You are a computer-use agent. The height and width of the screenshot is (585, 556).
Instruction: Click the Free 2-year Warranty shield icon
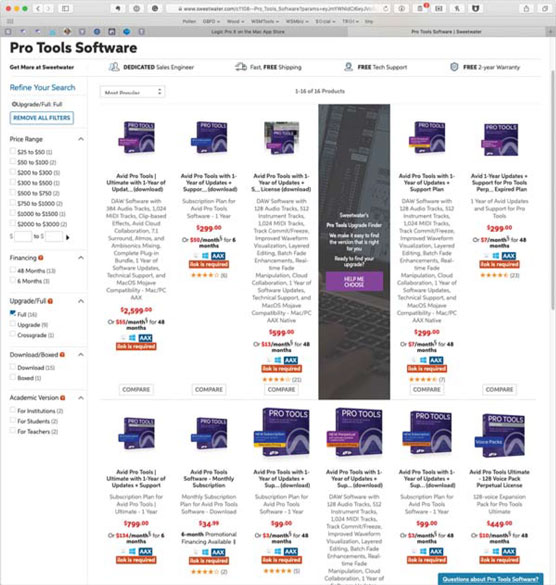454,67
